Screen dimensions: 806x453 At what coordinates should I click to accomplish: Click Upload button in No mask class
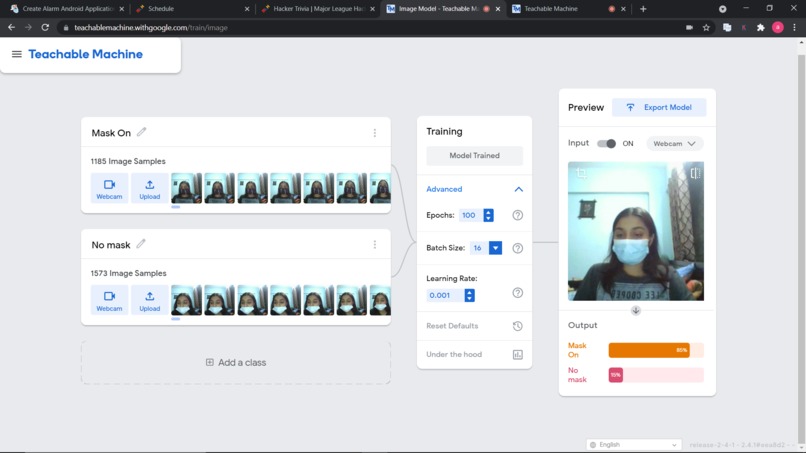150,300
